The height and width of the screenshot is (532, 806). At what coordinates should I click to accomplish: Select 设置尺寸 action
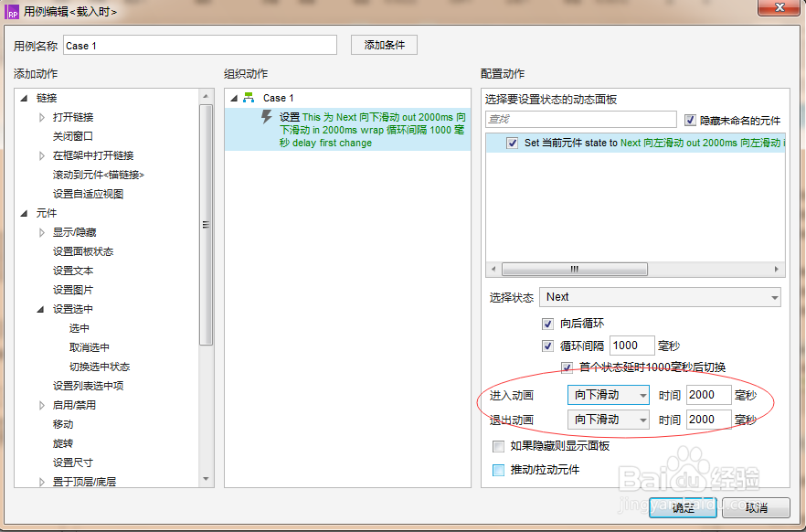(72, 463)
